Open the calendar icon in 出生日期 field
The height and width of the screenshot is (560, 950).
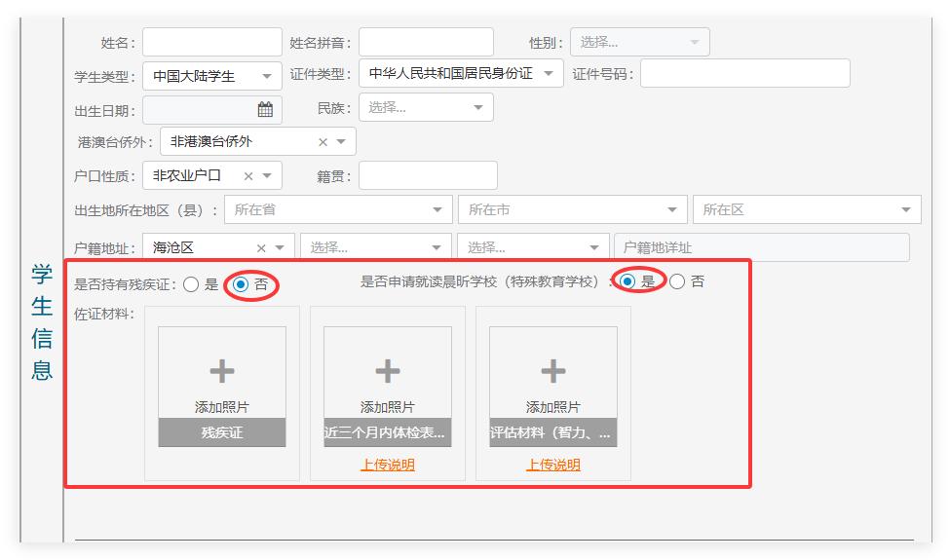265,110
